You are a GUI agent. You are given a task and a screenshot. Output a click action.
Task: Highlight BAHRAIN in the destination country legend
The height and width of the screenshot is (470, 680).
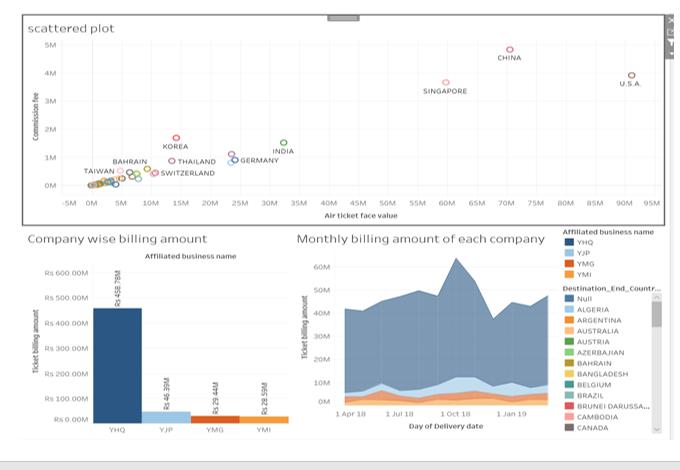pyautogui.click(x=588, y=363)
